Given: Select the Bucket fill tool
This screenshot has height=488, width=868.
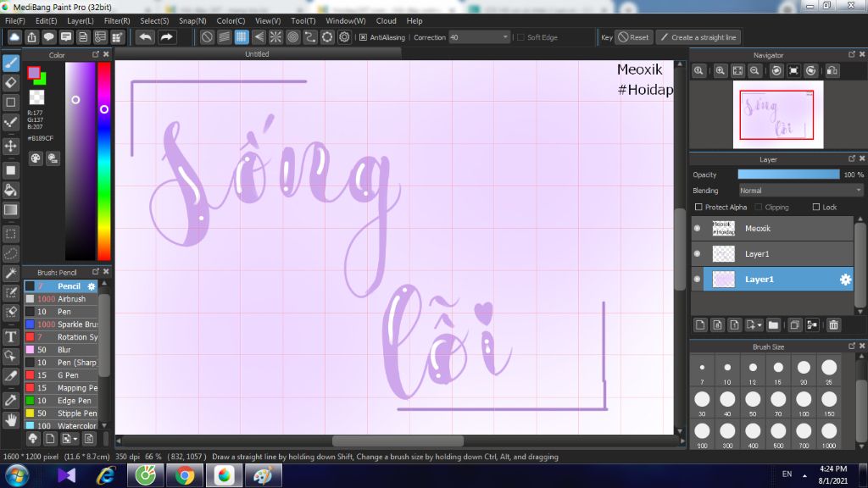Looking at the screenshot, I should coord(10,190).
